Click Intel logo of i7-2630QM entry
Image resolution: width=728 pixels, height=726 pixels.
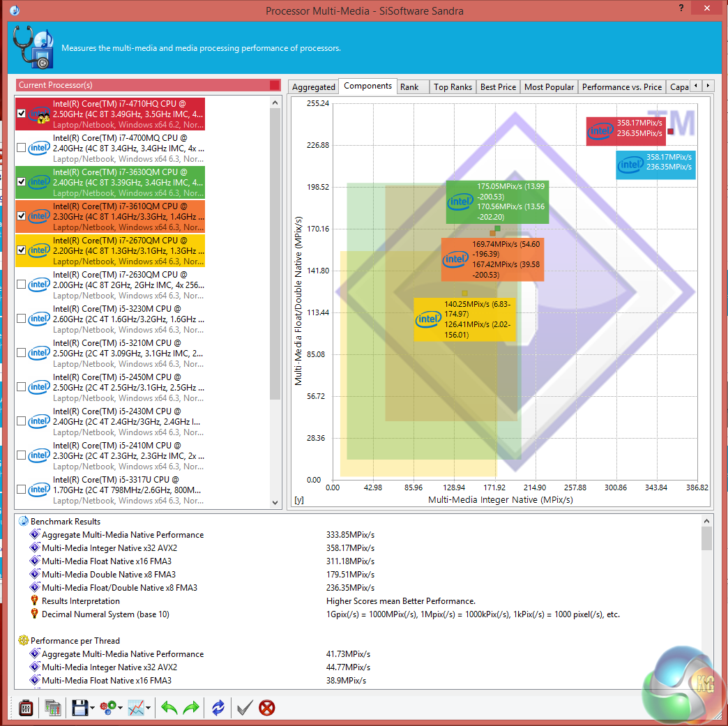click(x=39, y=285)
